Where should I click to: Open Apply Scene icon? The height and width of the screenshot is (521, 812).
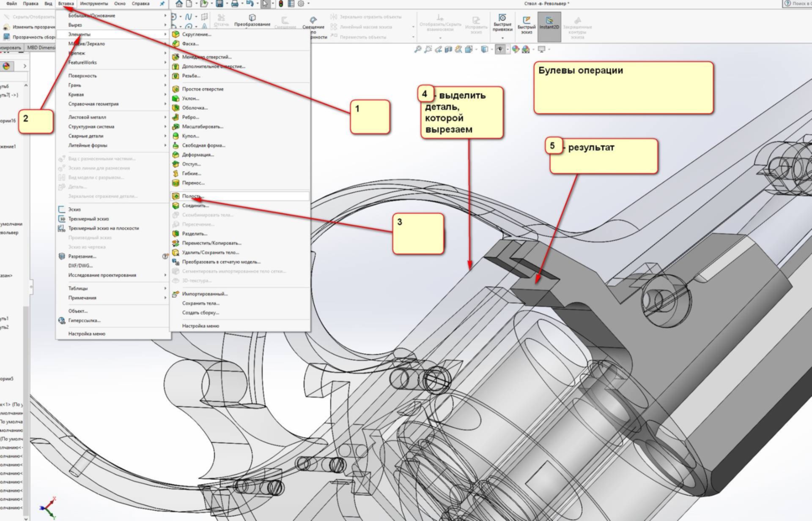[x=526, y=49]
